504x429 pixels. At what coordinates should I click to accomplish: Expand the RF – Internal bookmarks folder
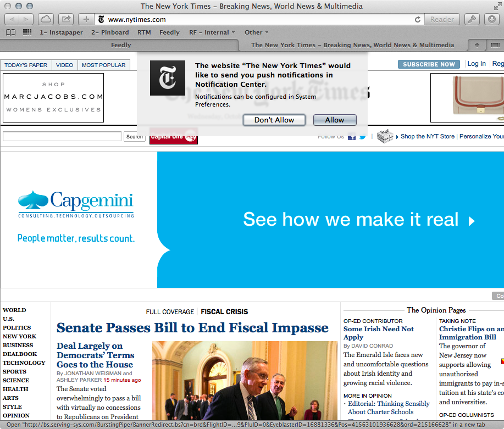212,32
